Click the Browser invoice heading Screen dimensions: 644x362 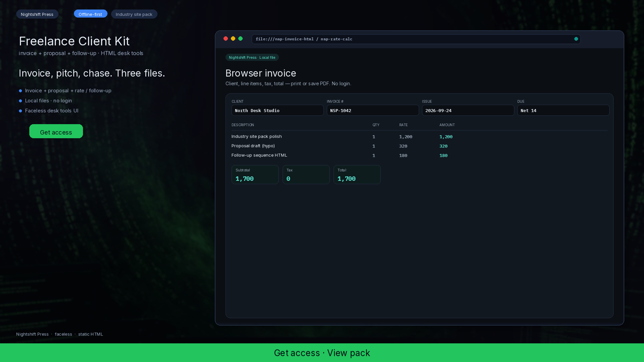point(261,73)
